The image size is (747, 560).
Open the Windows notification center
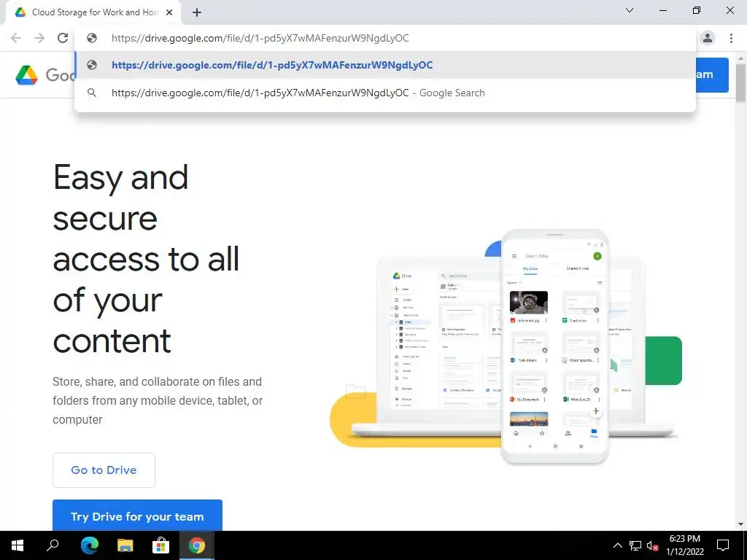723,545
